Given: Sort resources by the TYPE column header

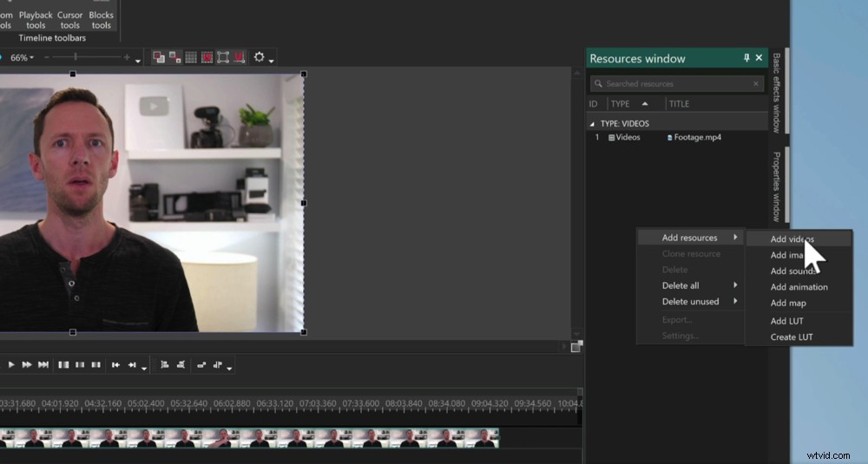Looking at the screenshot, I should pyautogui.click(x=620, y=104).
